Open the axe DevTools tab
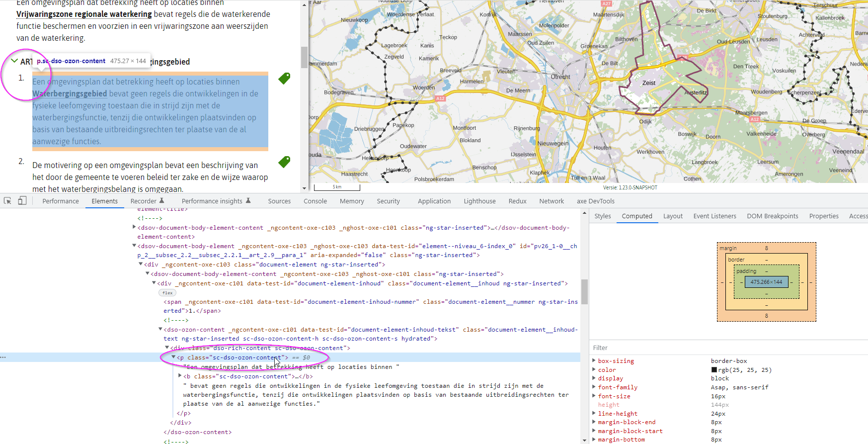 point(595,201)
